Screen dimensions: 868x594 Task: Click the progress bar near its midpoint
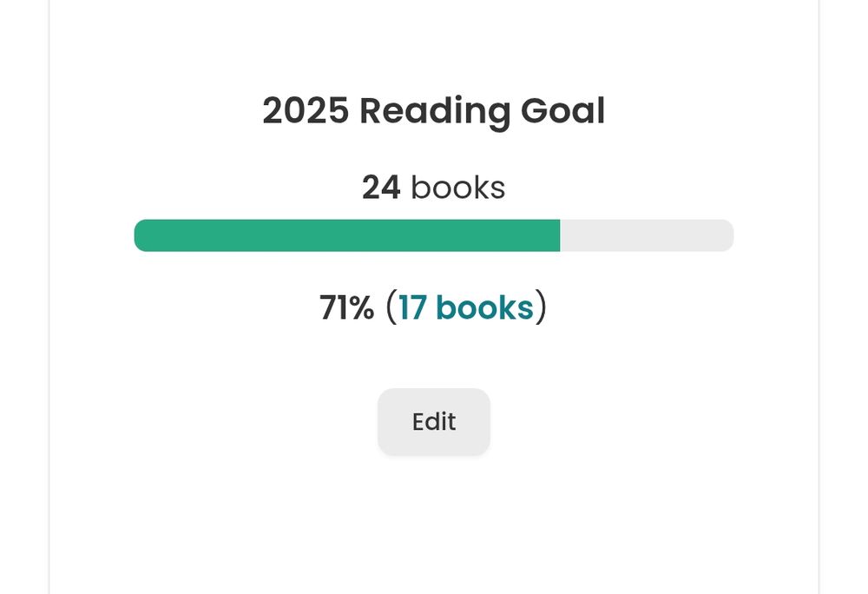click(x=433, y=235)
